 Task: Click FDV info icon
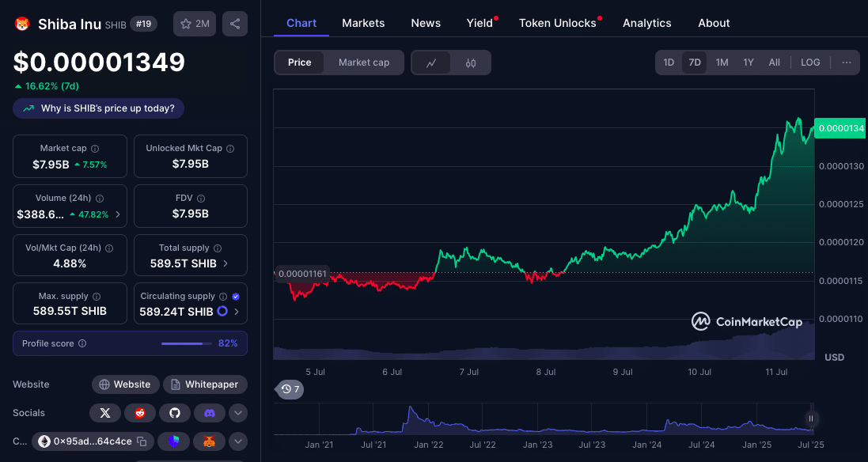point(201,198)
